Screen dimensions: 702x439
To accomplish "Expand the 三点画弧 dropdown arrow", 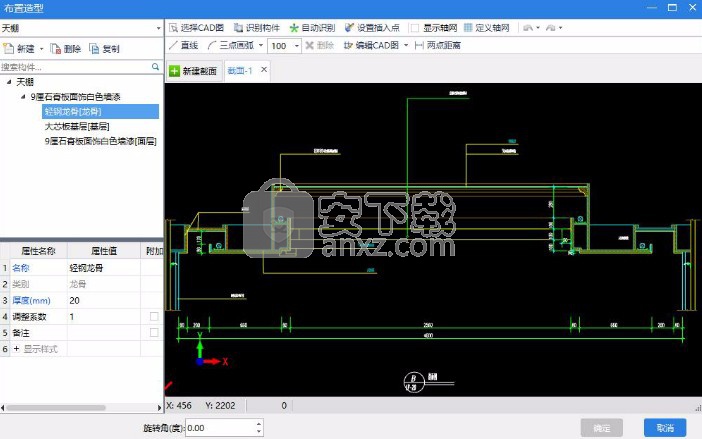I will [261, 45].
